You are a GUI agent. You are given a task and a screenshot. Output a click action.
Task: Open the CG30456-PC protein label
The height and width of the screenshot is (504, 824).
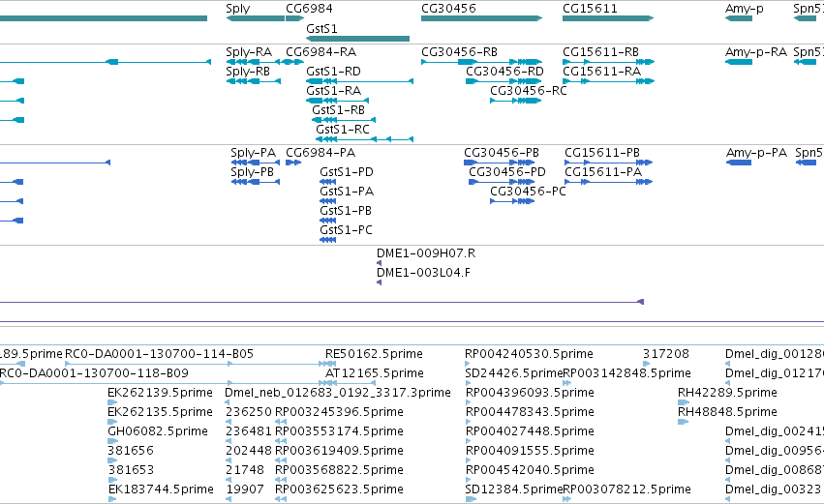(x=528, y=192)
